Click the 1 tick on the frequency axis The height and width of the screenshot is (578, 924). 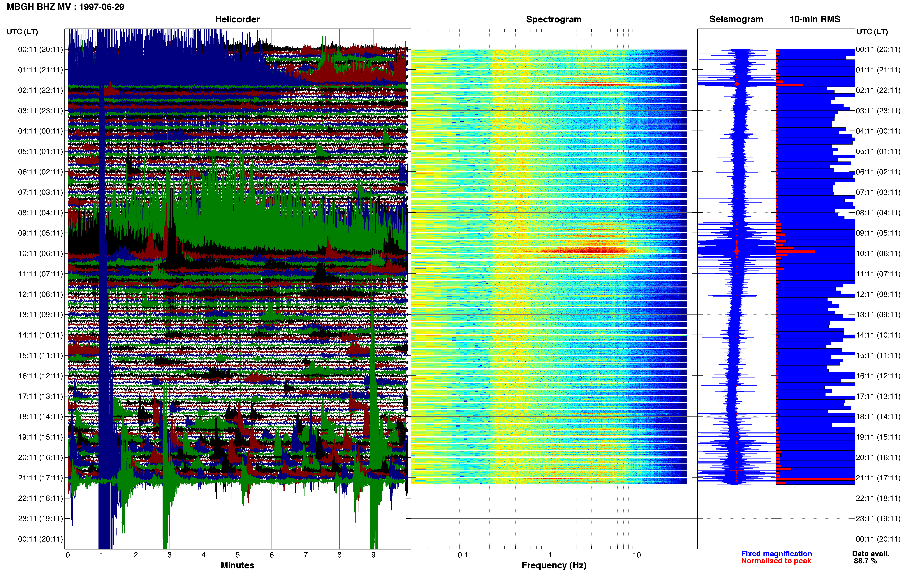[x=550, y=555]
